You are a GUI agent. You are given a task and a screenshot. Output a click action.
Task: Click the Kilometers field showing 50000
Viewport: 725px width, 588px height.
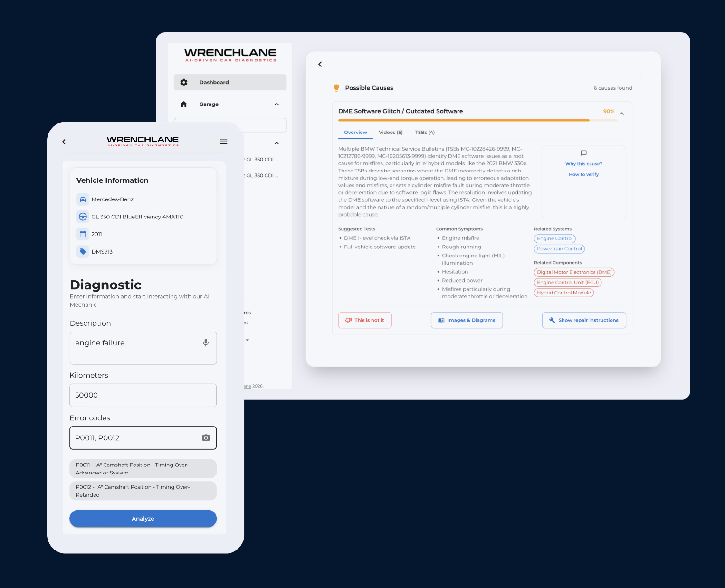[x=143, y=395]
